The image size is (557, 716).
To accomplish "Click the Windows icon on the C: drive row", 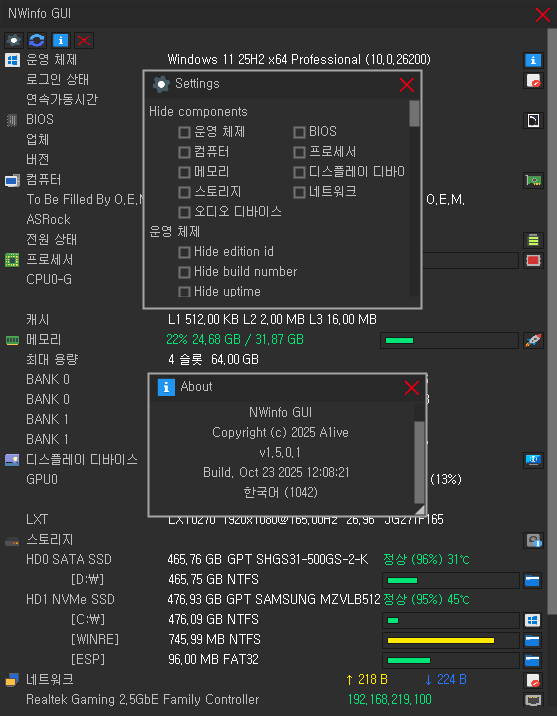I will [532, 620].
